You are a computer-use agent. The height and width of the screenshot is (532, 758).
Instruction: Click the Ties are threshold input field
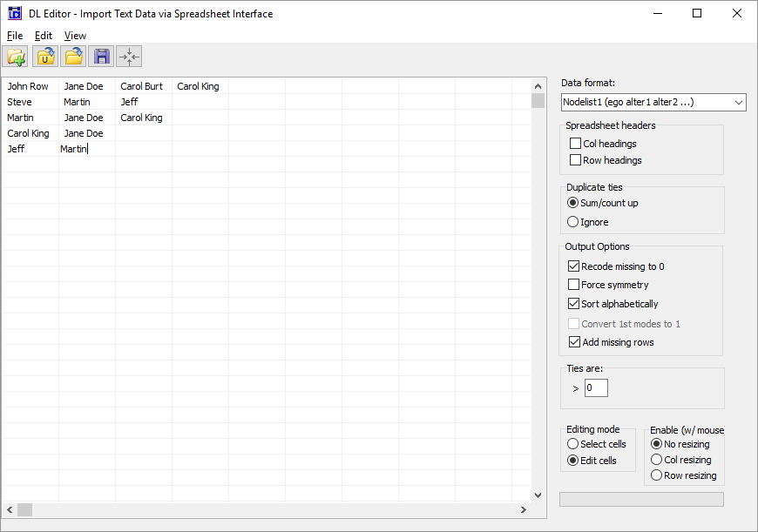click(596, 388)
